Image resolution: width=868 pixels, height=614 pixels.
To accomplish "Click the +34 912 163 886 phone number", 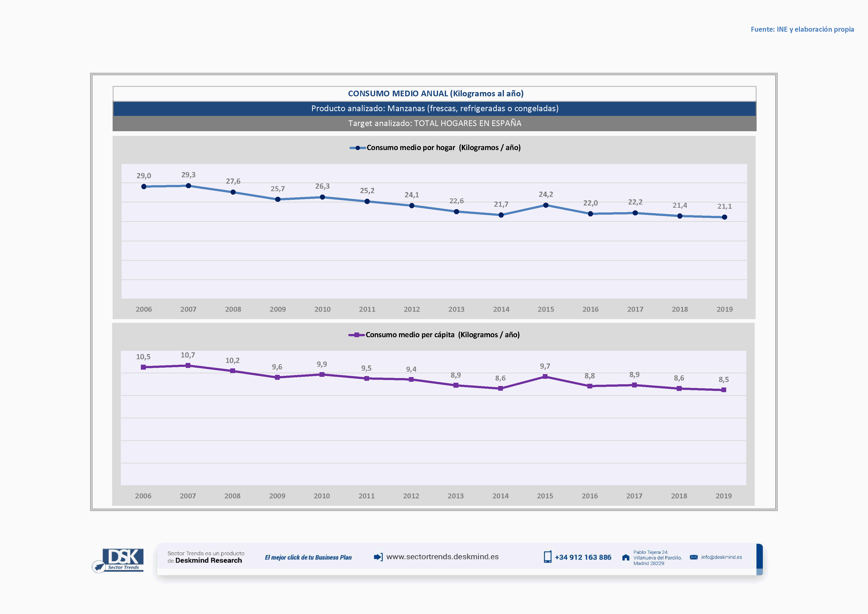I will pyautogui.click(x=583, y=557).
